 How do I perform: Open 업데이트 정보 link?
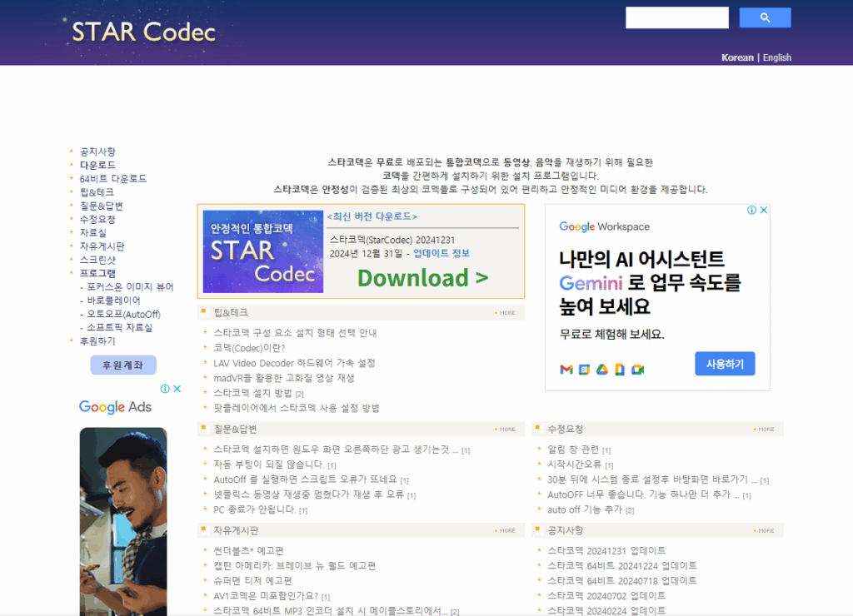pos(441,253)
